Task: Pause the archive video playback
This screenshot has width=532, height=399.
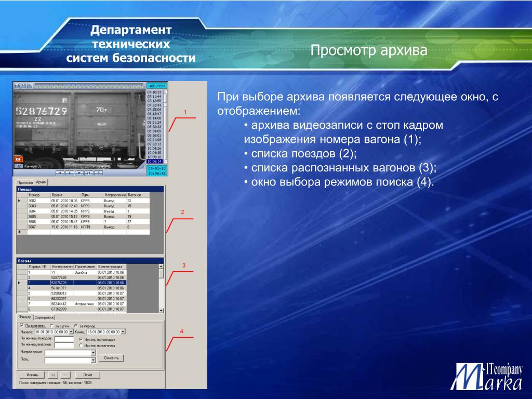Action: click(89, 173)
